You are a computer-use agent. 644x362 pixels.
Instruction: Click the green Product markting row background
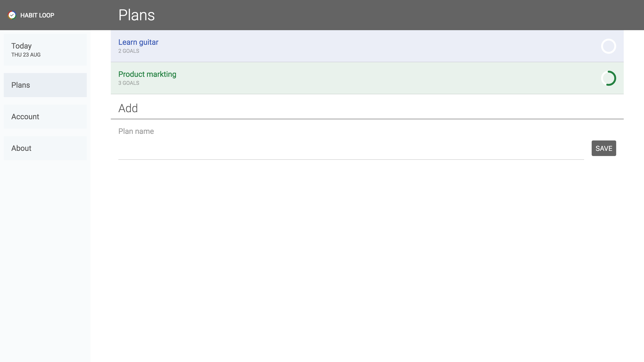[x=350, y=78]
